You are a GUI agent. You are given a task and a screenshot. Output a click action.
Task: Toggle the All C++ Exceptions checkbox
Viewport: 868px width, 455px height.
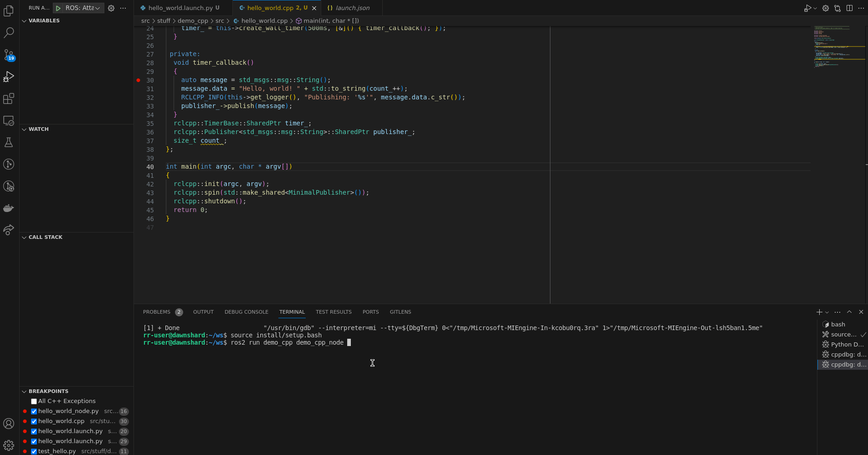point(34,401)
